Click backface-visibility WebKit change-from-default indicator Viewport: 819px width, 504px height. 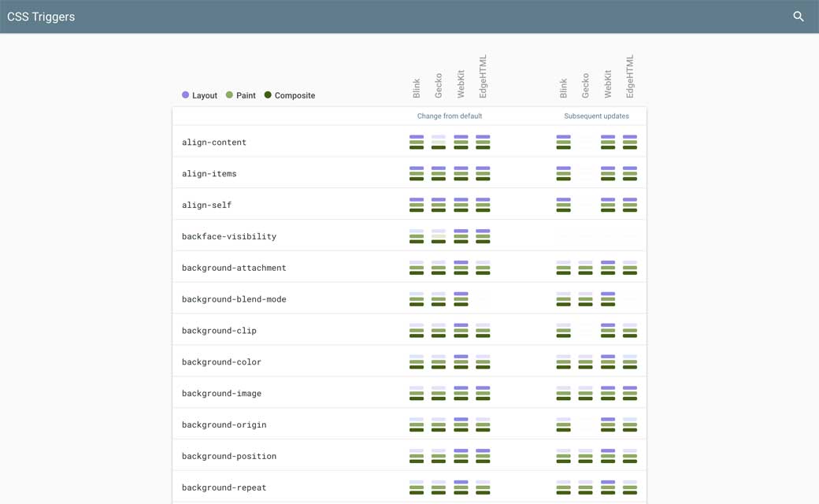[461, 236]
